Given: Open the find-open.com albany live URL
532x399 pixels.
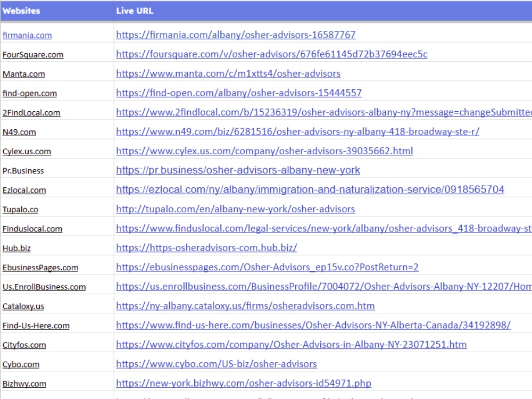Looking at the screenshot, I should tap(239, 93).
